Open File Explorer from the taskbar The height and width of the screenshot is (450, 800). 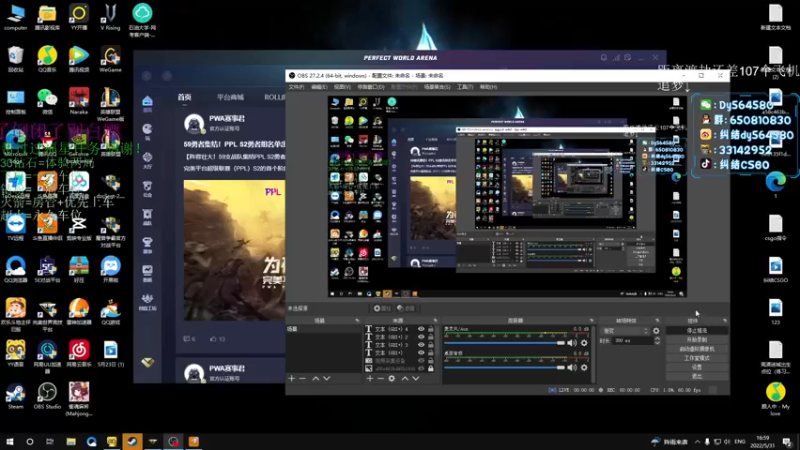point(71,441)
